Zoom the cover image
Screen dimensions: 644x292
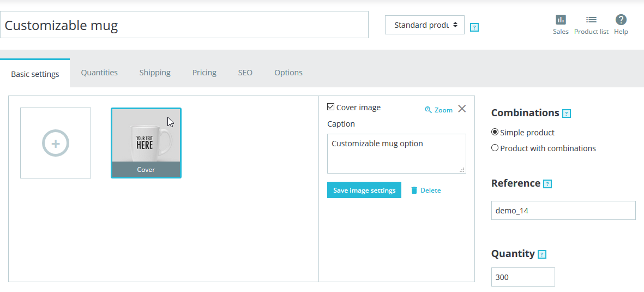click(x=439, y=110)
